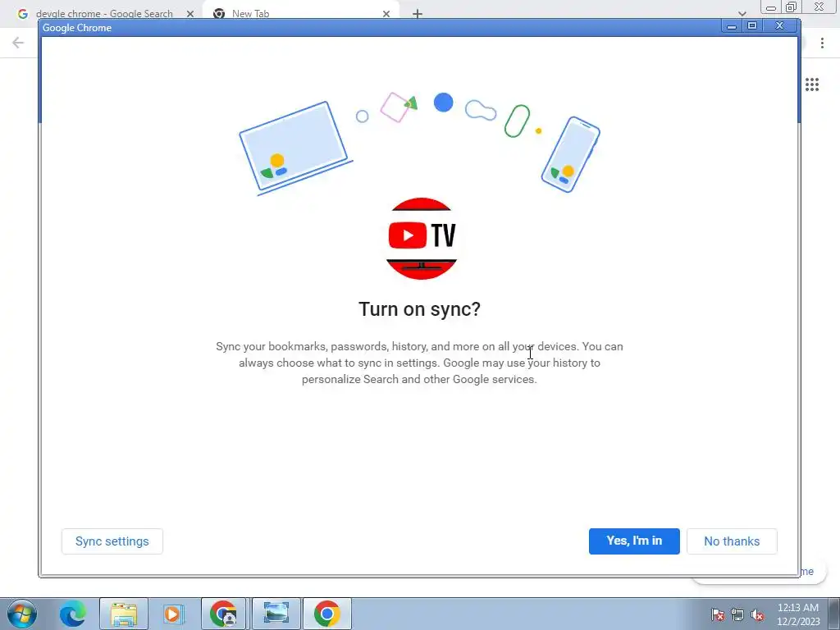840x630 pixels.
Task: Open the network status tray icon
Action: [x=737, y=614]
